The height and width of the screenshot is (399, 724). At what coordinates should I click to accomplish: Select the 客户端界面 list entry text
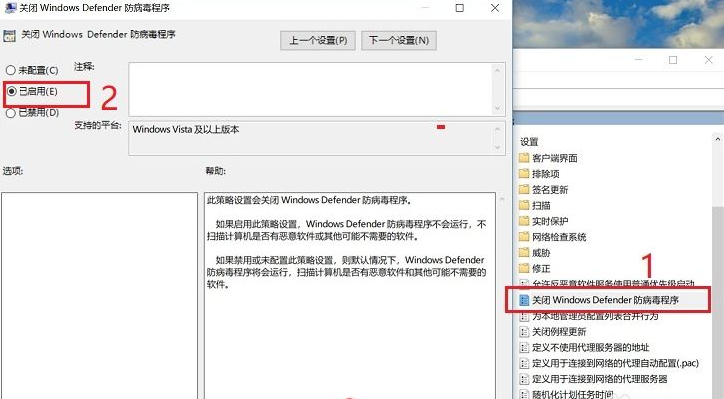(555, 158)
